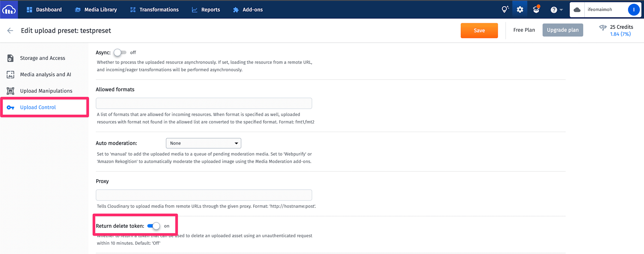This screenshot has height=254, width=644.
Task: Click the credits usage 1.84 (7%) link
Action: click(620, 34)
